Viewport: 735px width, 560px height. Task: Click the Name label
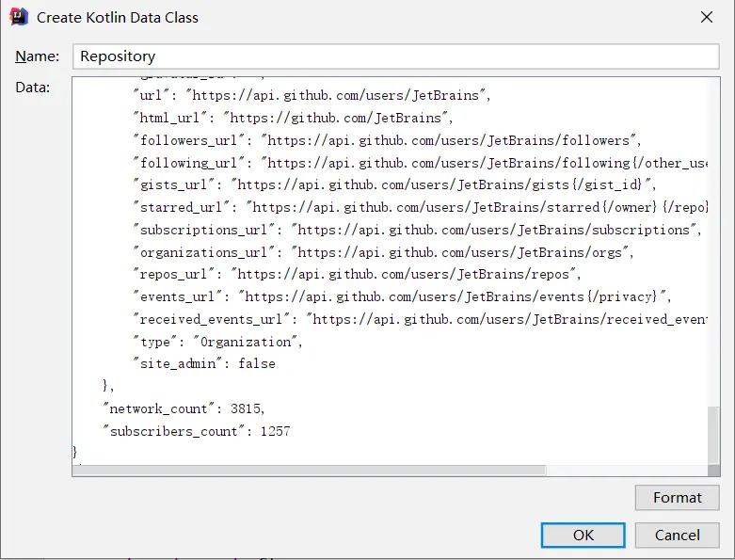pyautogui.click(x=37, y=56)
